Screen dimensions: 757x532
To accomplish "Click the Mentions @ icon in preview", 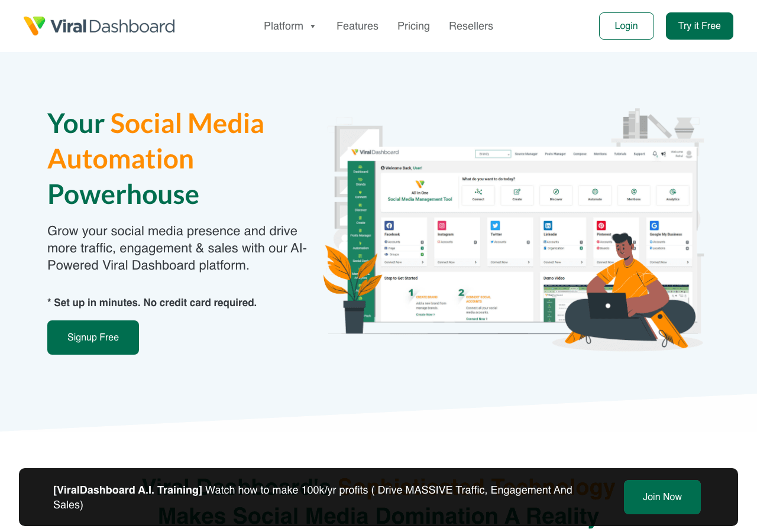I will coord(634,192).
